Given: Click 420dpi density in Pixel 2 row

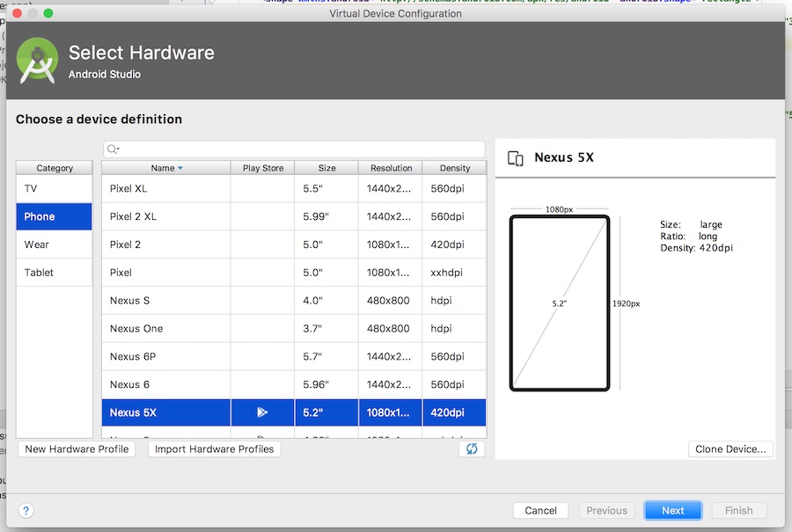Looking at the screenshot, I should pos(454,244).
